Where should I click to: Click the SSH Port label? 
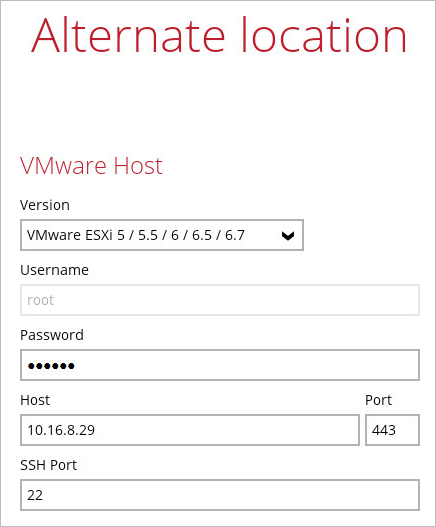point(48,465)
